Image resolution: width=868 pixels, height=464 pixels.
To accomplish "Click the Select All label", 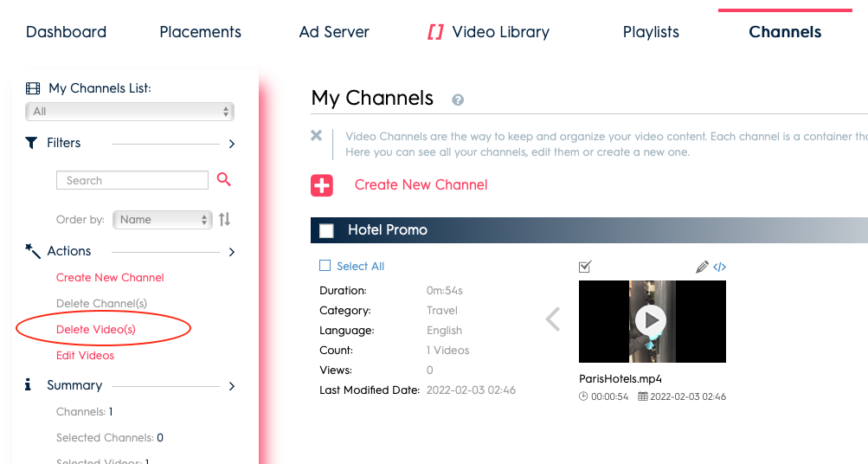I will 360,267.
